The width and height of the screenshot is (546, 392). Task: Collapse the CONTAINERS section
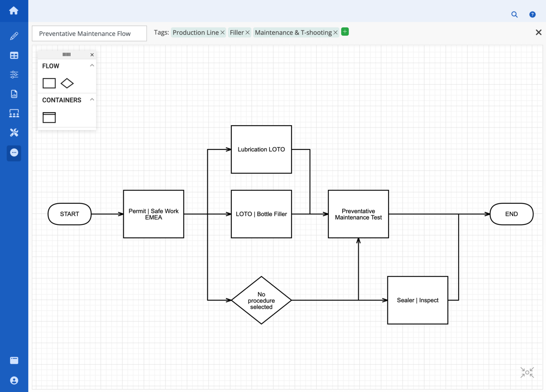click(x=92, y=100)
